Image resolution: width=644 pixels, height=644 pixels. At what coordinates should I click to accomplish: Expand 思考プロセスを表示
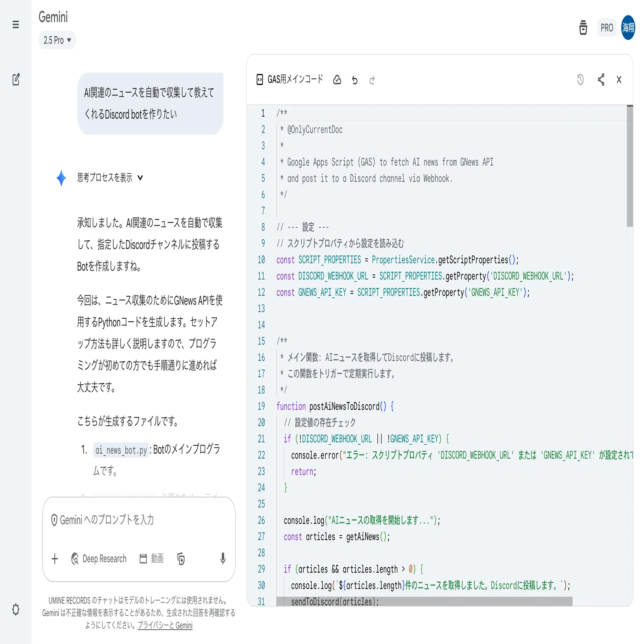[x=110, y=178]
